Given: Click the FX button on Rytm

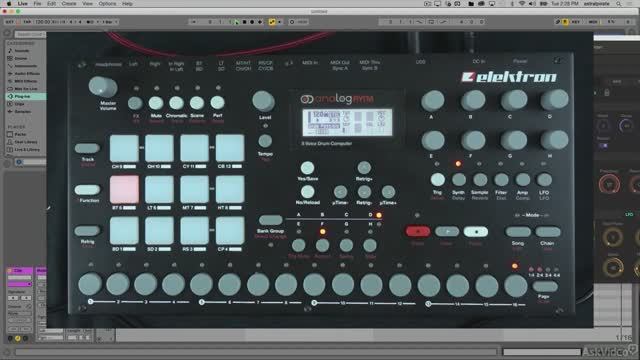Looking at the screenshot, I should point(135,103).
